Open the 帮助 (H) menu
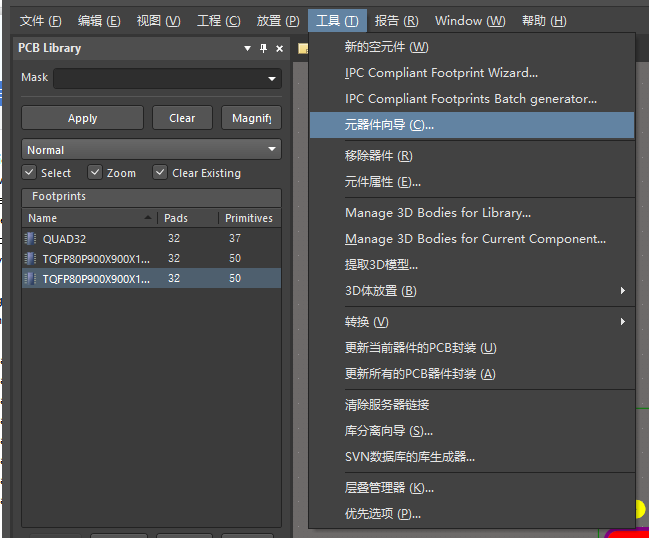 coord(544,21)
